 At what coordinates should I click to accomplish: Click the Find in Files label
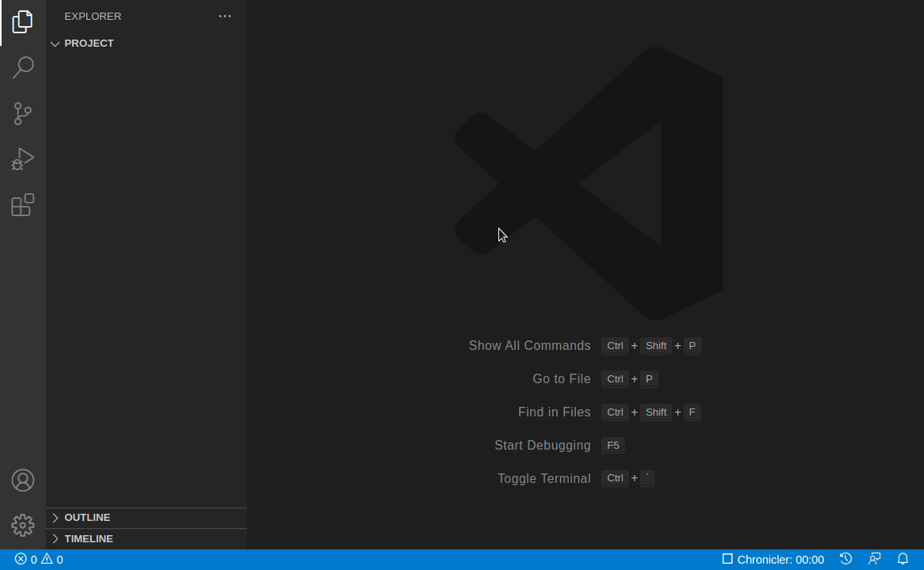pos(554,412)
